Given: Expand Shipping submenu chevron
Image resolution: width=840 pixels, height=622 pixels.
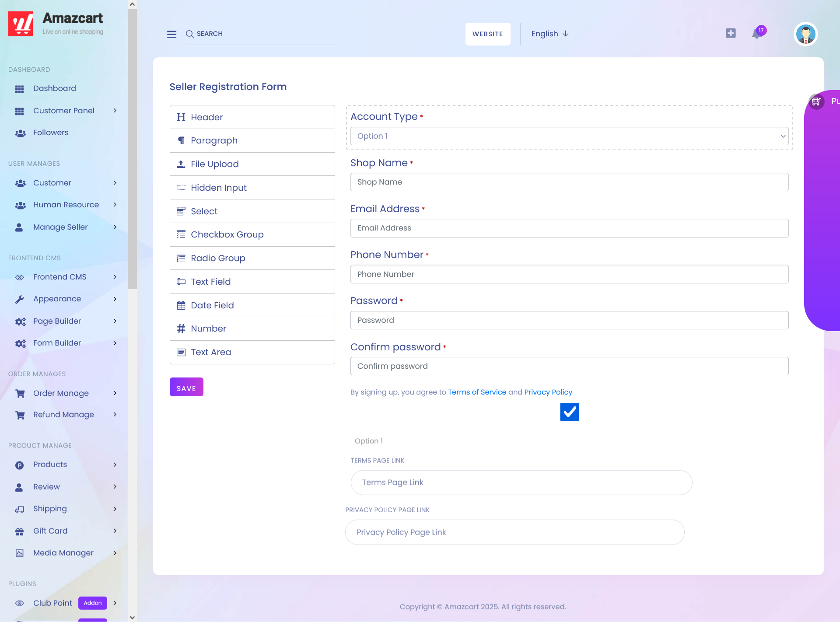Looking at the screenshot, I should tap(115, 509).
